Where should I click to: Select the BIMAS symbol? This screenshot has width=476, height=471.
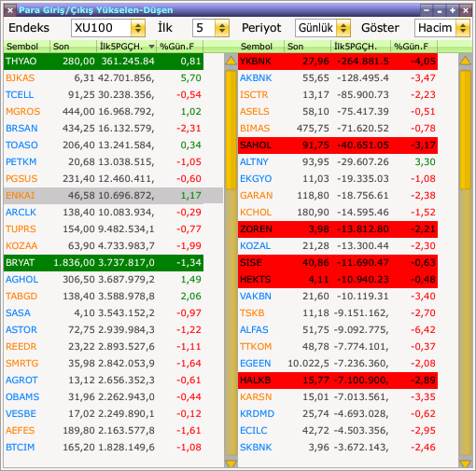pyautogui.click(x=255, y=129)
